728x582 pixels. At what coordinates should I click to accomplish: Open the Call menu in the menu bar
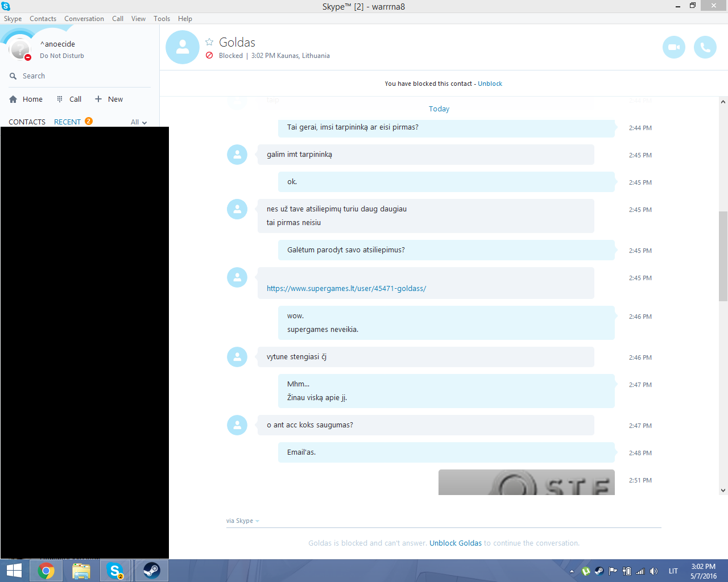click(x=118, y=19)
